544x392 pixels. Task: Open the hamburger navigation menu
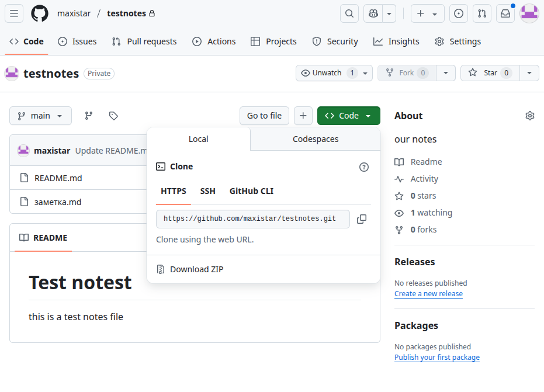tap(14, 13)
